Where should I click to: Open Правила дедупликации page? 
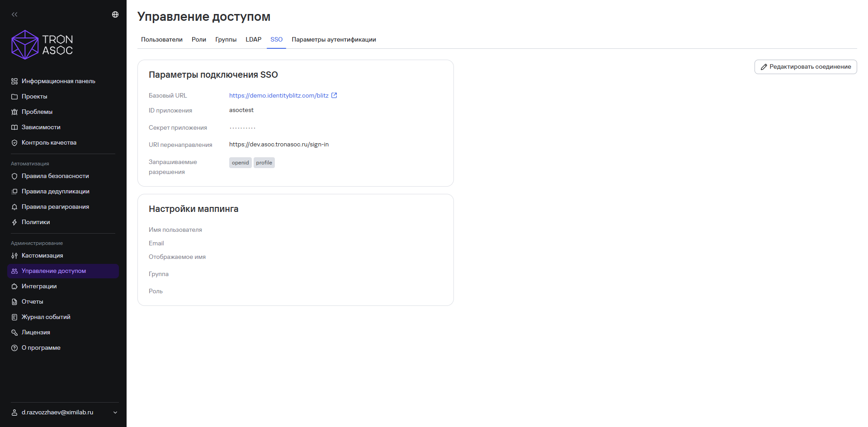click(63, 192)
